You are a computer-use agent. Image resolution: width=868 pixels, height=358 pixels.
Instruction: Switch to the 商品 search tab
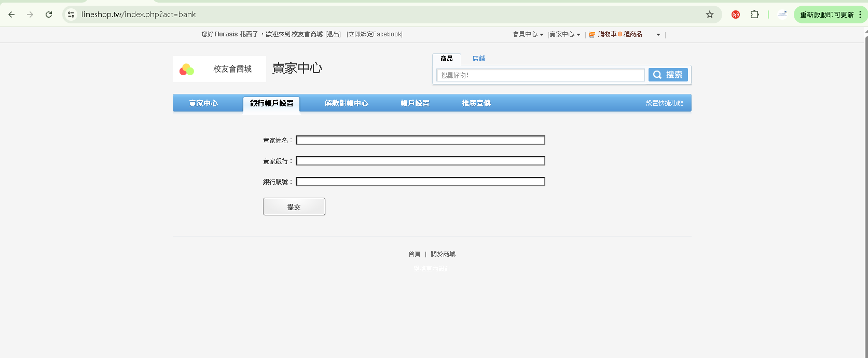[447, 59]
